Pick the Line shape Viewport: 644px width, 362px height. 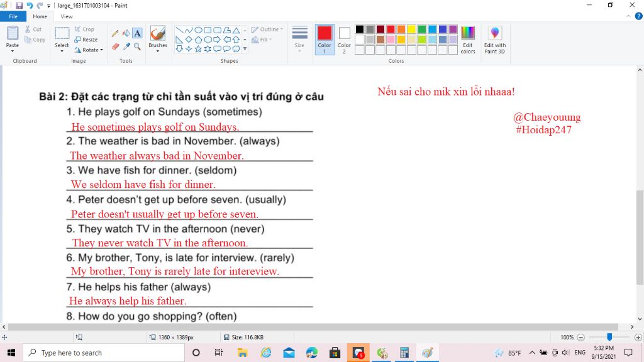click(179, 30)
